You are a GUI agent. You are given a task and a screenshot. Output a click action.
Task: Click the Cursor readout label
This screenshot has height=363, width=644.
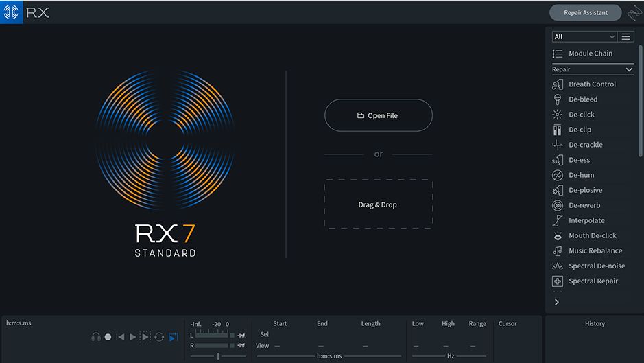click(508, 323)
